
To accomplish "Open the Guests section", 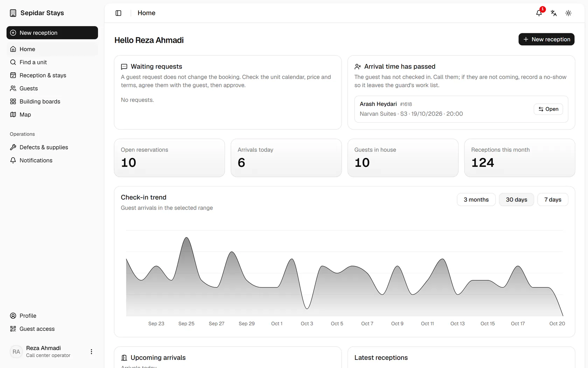I will (x=52, y=88).
